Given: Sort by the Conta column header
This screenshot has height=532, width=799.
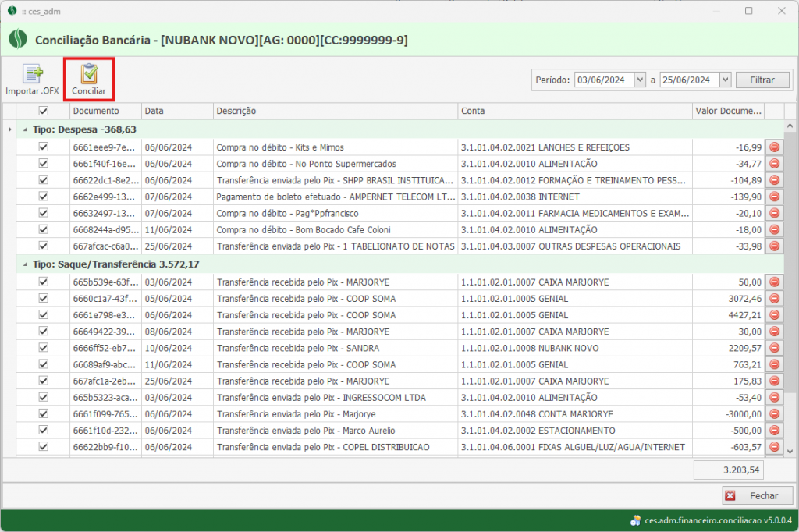Looking at the screenshot, I should [x=575, y=111].
